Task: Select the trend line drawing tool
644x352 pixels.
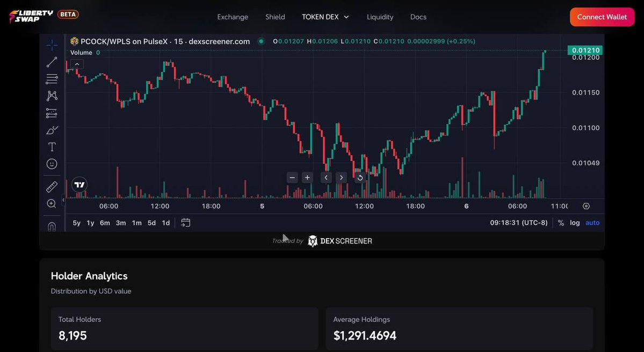Action: pos(52,62)
